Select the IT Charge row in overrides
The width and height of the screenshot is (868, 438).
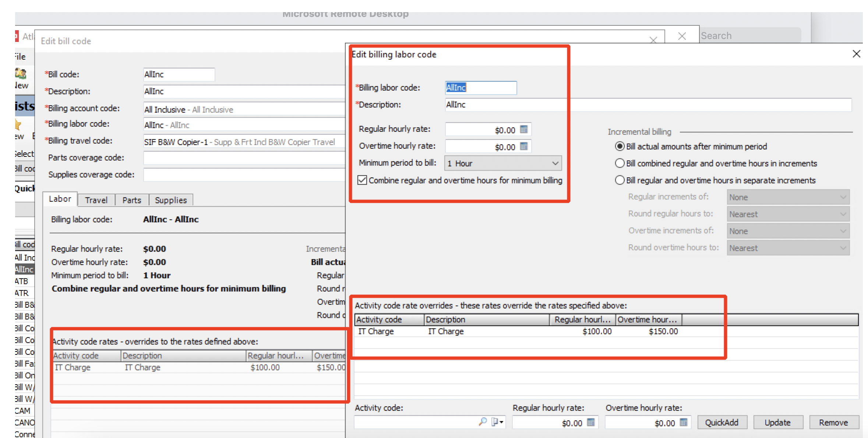tap(606, 331)
